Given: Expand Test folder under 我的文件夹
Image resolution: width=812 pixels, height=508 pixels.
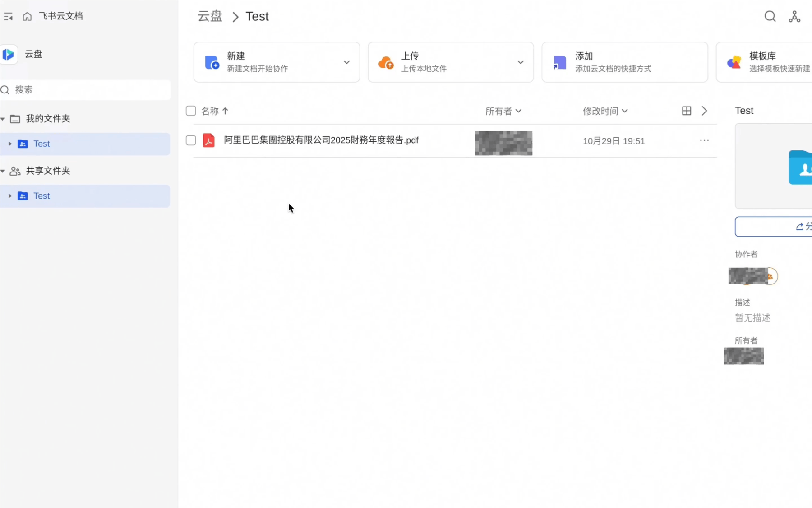Looking at the screenshot, I should 10,144.
